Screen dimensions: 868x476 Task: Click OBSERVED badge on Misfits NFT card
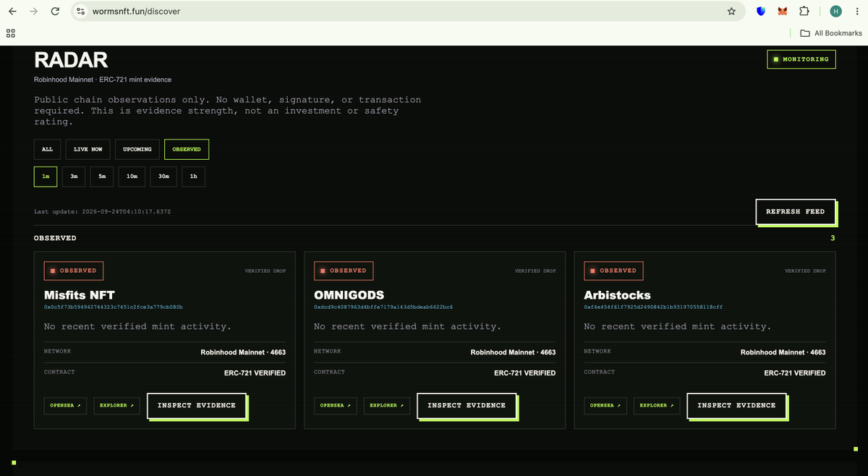73,271
